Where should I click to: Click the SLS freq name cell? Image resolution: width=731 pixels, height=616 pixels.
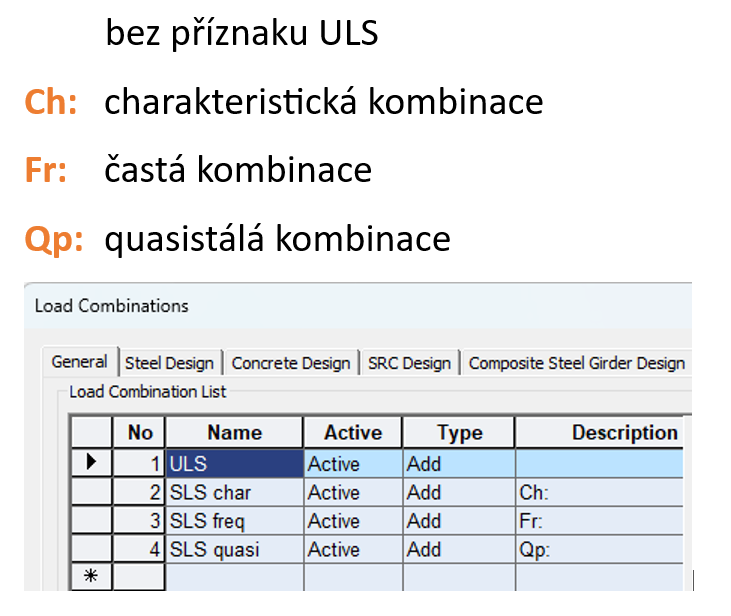coord(234,520)
